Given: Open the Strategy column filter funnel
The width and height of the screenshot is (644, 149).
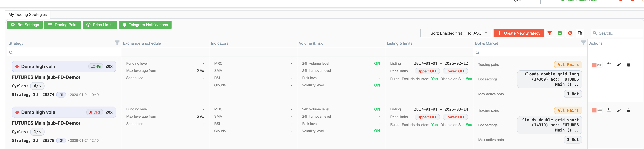Looking at the screenshot, I should point(117,43).
